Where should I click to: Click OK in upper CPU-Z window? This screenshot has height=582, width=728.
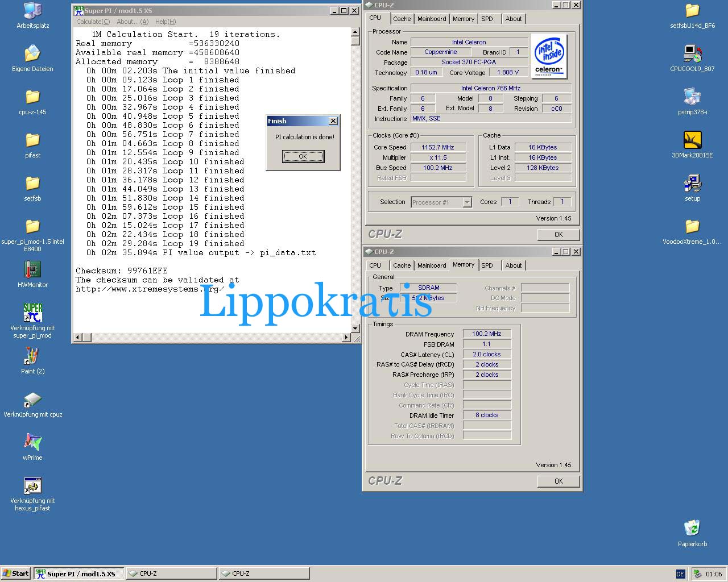tap(559, 234)
